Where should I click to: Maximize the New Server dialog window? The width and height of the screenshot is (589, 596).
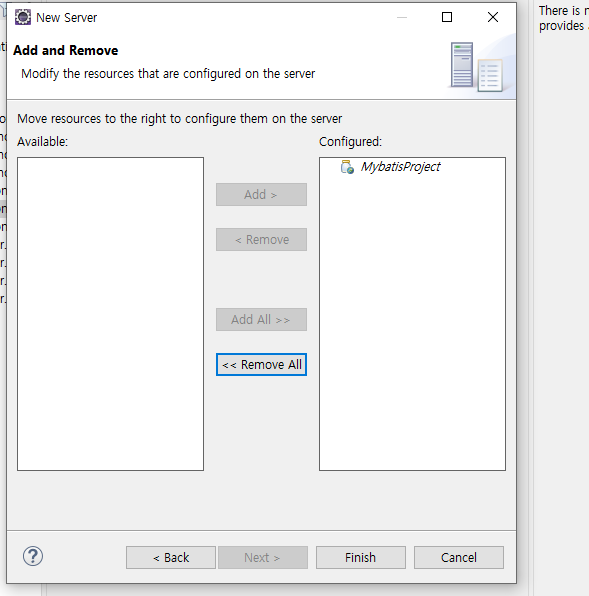click(x=447, y=17)
